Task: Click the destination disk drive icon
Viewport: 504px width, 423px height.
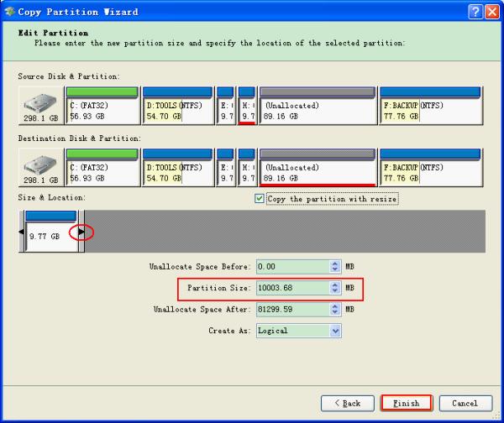Action: (x=41, y=164)
